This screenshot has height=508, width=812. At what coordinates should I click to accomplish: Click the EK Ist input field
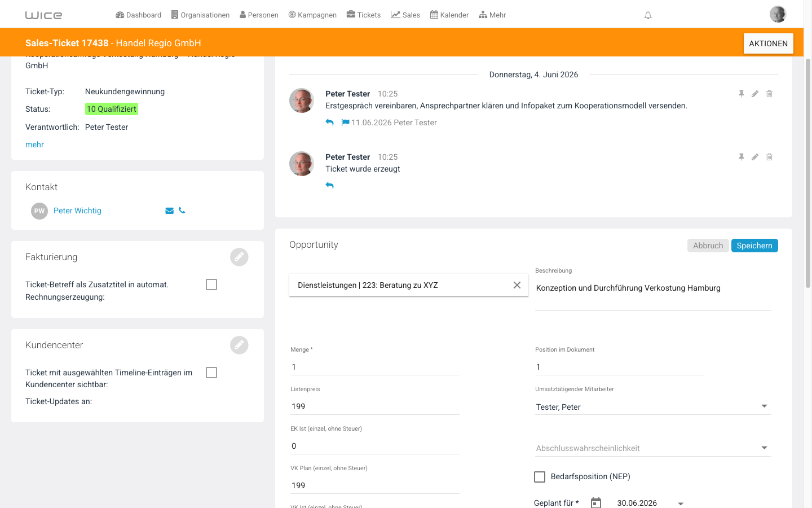coord(375,446)
